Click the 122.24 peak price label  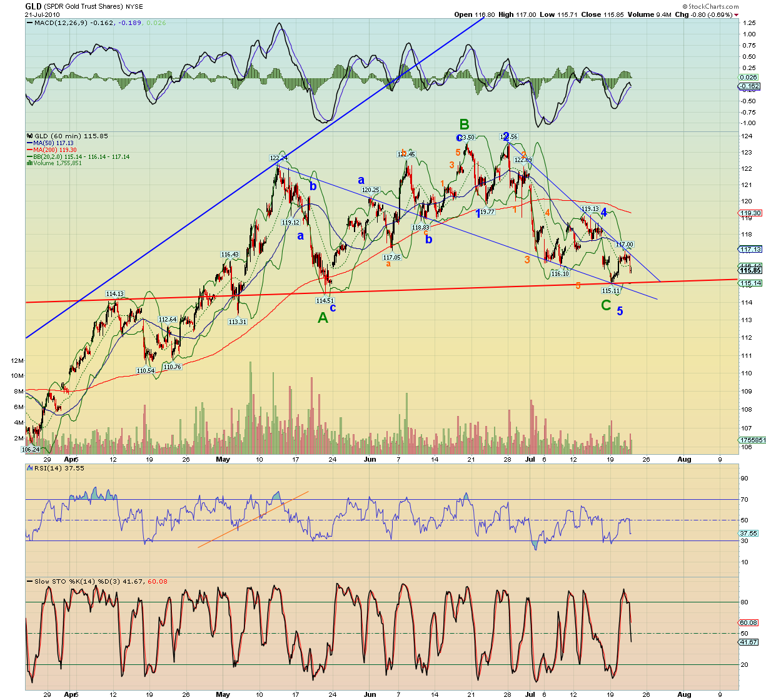click(x=278, y=158)
